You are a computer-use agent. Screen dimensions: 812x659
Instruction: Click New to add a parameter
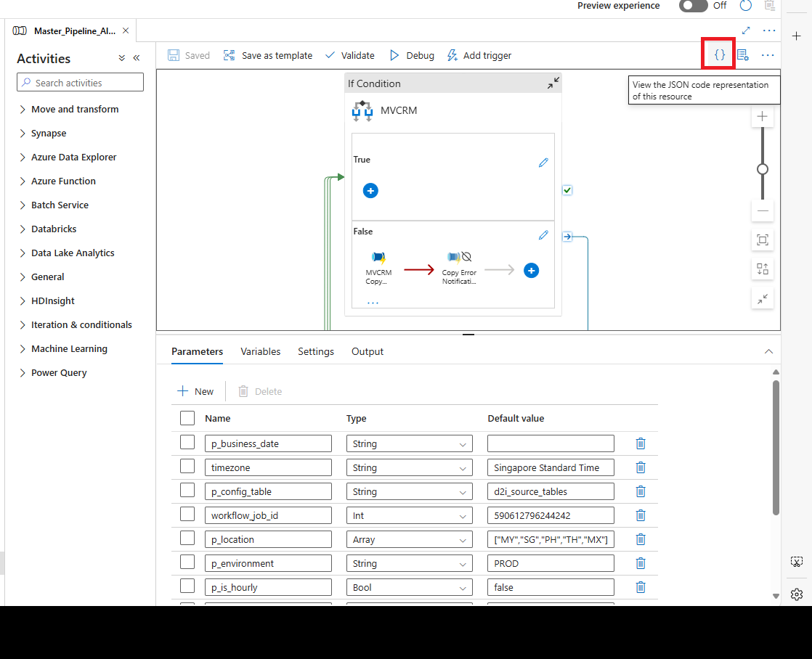pos(195,391)
